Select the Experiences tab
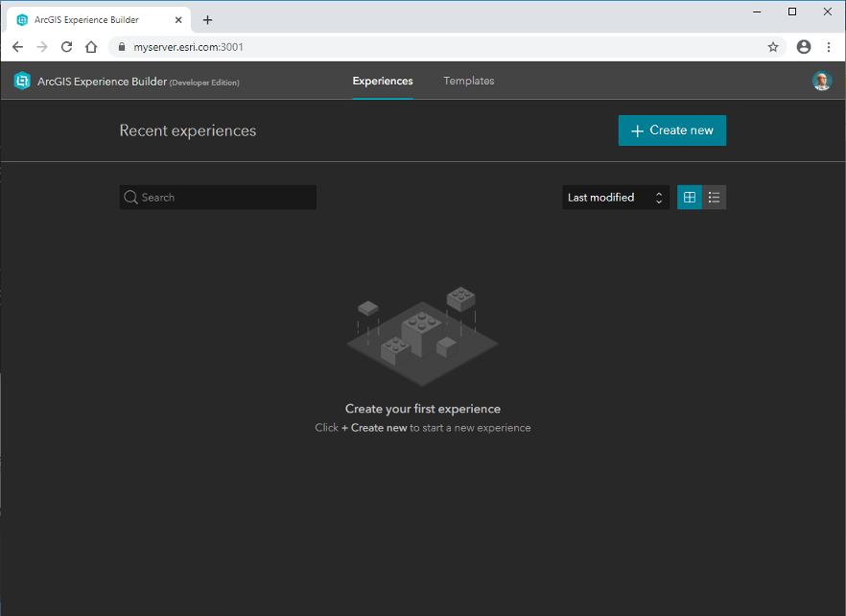The width and height of the screenshot is (846, 616). (x=382, y=81)
